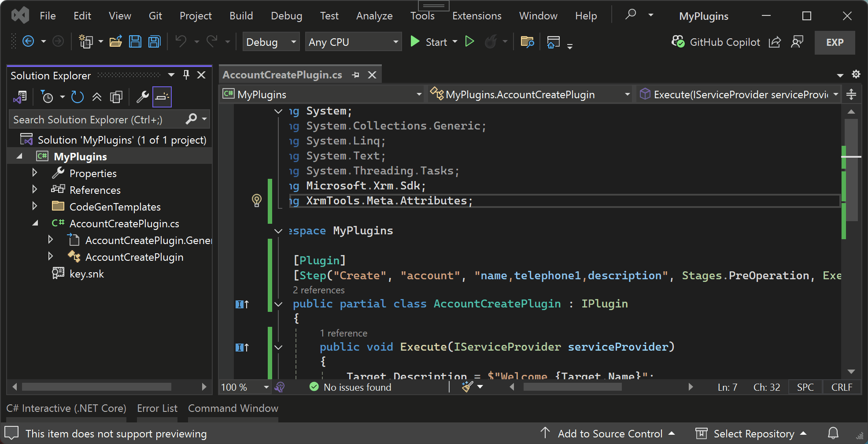The height and width of the screenshot is (444, 868).
Task: Toggle the pin on AccountCreatePlugin.cs tab
Action: [x=356, y=74]
